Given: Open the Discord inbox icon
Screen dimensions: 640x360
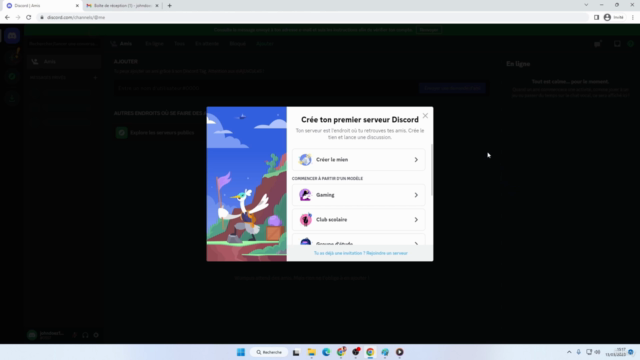Looking at the screenshot, I should (617, 44).
